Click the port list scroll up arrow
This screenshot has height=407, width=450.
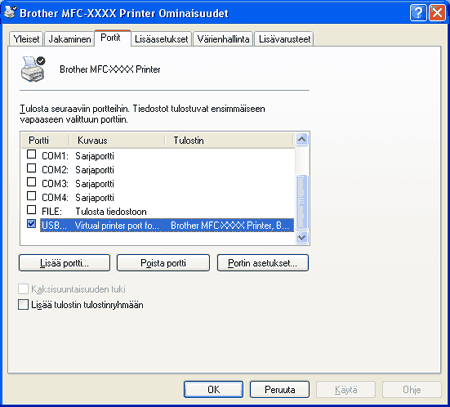[x=302, y=139]
